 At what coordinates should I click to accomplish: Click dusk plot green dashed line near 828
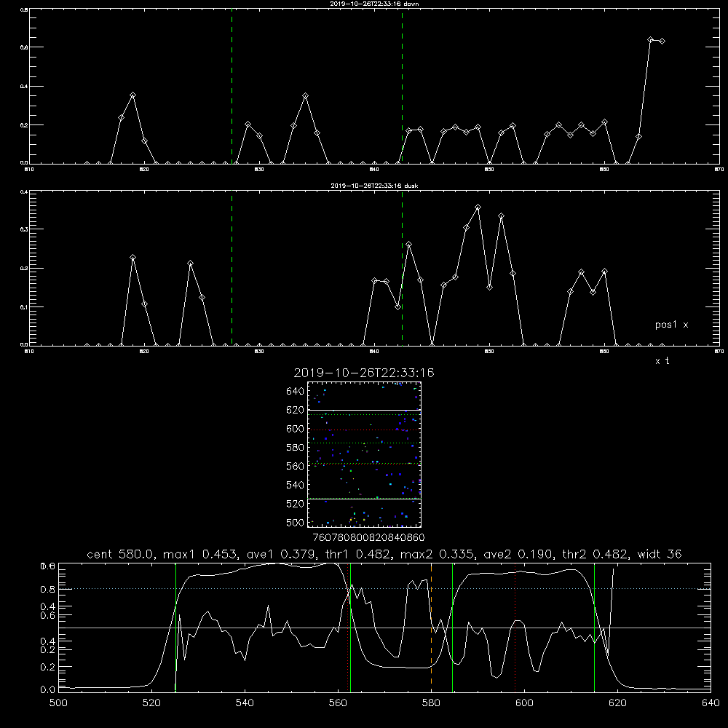pyautogui.click(x=232, y=269)
